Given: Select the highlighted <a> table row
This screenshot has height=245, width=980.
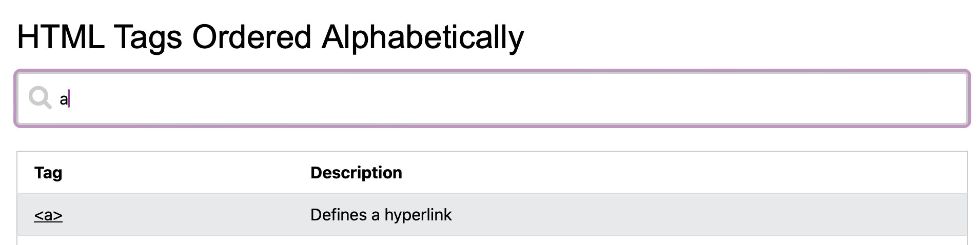Looking at the screenshot, I should [667, 215].
